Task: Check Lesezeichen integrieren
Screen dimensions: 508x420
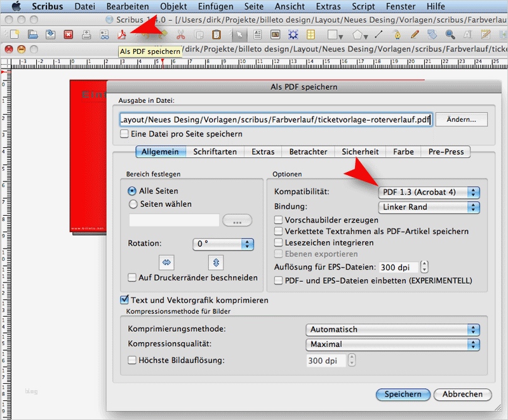Action: [x=278, y=243]
